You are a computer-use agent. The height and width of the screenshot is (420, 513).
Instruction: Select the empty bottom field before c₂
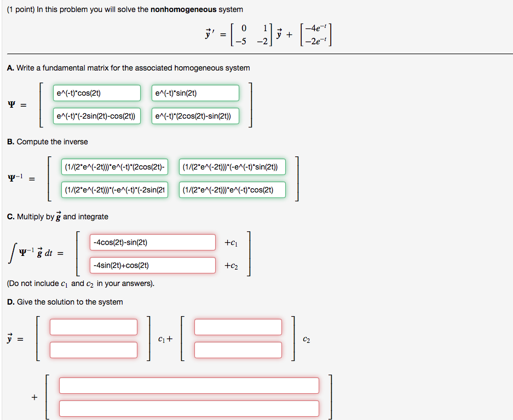pyautogui.click(x=238, y=349)
